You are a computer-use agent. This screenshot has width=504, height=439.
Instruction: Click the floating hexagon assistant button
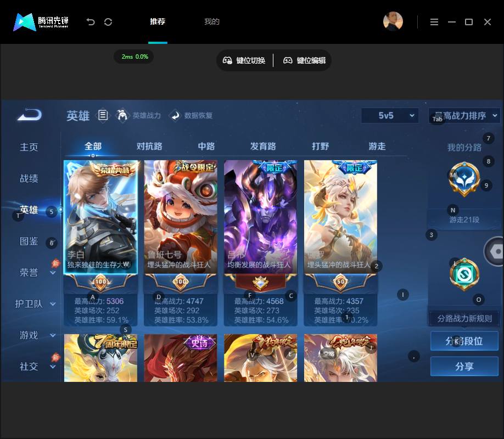coord(495,251)
